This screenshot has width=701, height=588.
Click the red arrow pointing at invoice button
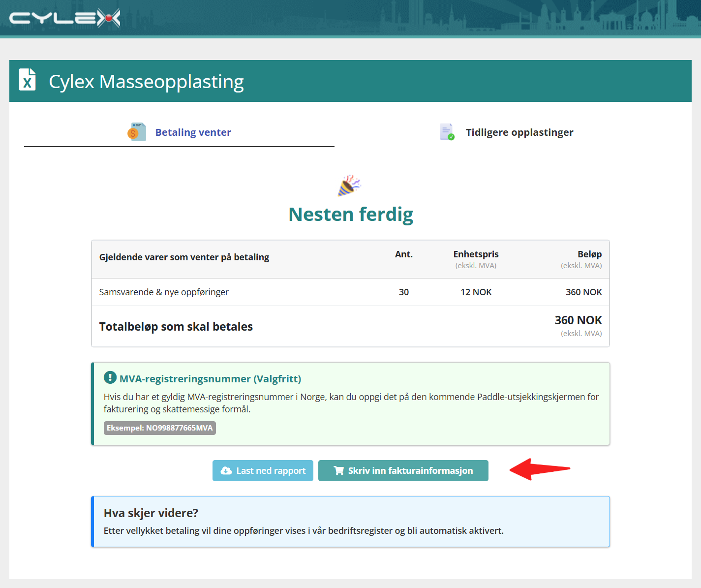(x=540, y=469)
